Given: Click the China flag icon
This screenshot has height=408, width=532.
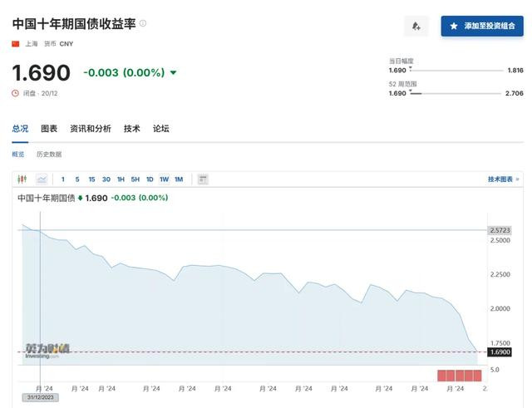Looking at the screenshot, I should [16, 44].
